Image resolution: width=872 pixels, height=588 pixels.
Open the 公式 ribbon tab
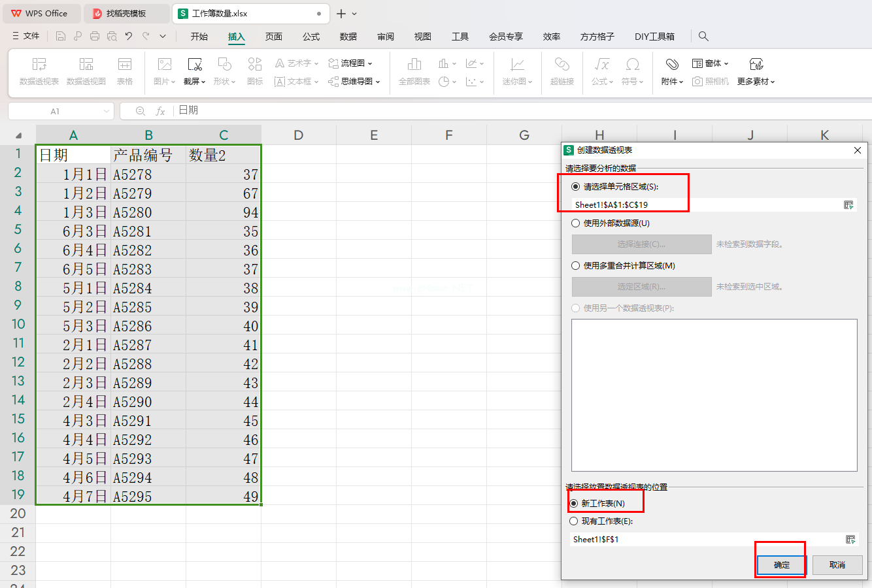coord(311,37)
